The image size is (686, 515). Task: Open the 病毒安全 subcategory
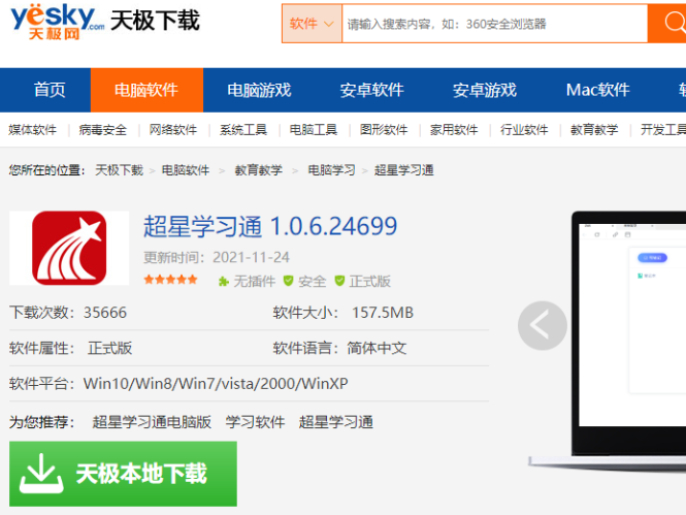[x=103, y=130]
